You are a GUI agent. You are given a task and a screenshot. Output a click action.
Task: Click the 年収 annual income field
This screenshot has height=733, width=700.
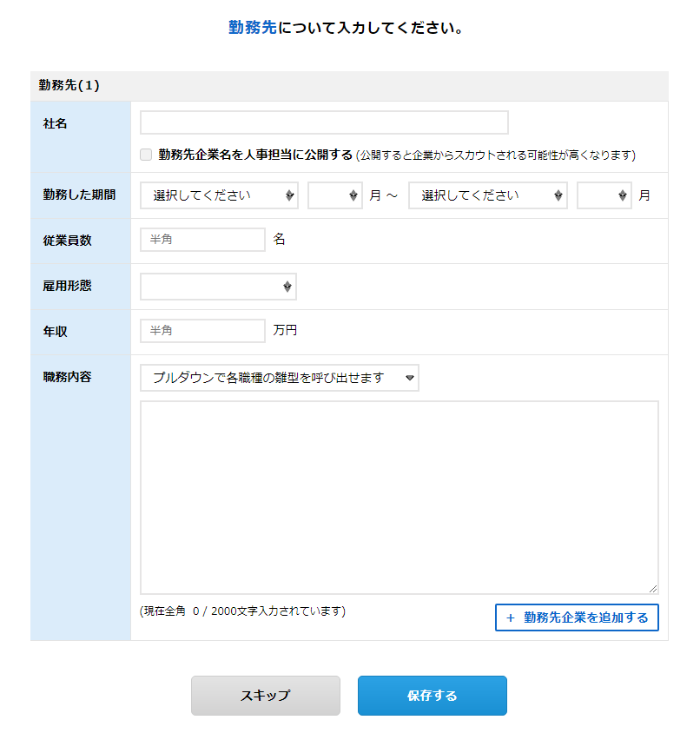202,331
